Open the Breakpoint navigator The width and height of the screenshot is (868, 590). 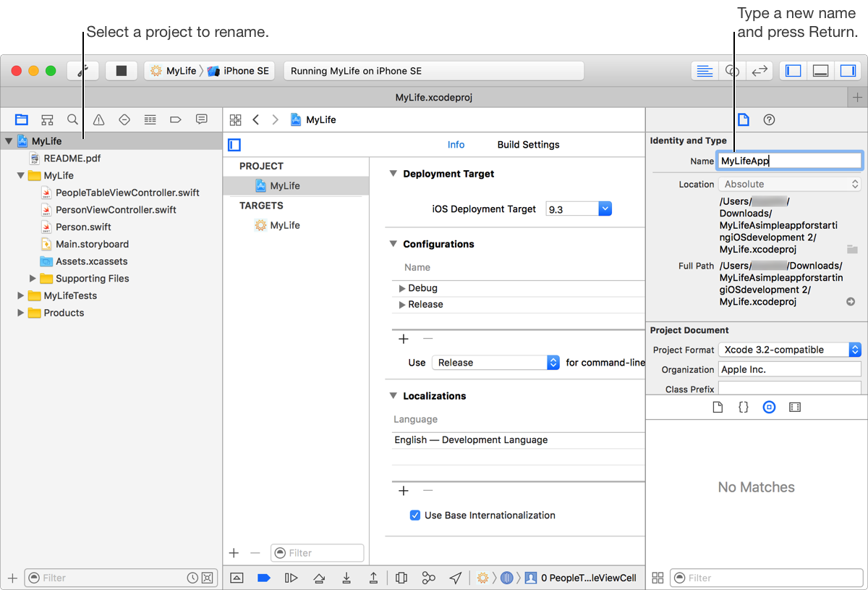pos(176,119)
